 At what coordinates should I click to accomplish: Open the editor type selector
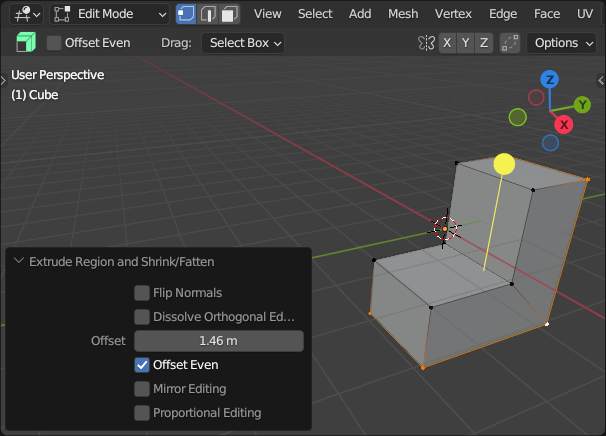tap(26, 14)
